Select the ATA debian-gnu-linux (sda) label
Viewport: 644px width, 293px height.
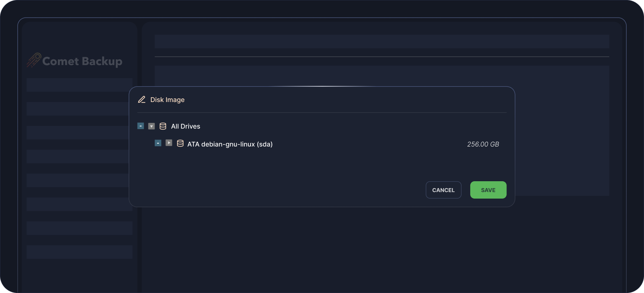[x=230, y=144]
